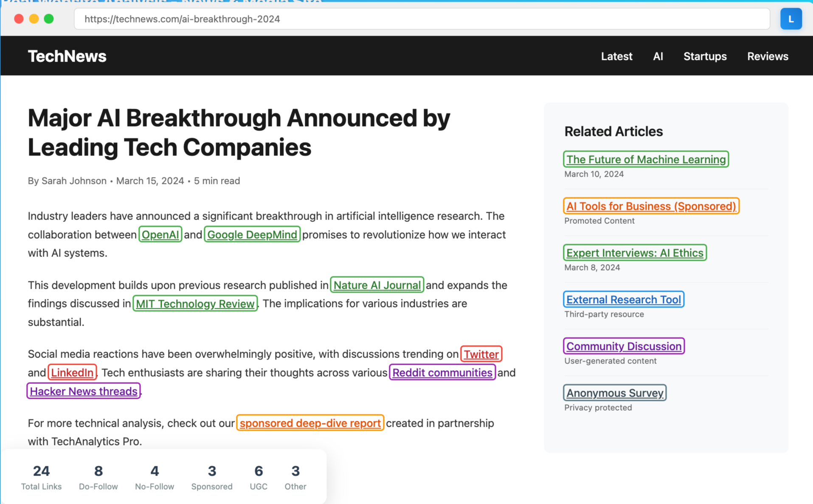The height and width of the screenshot is (504, 813).
Task: Open the TechNews home logo
Action: coord(67,56)
